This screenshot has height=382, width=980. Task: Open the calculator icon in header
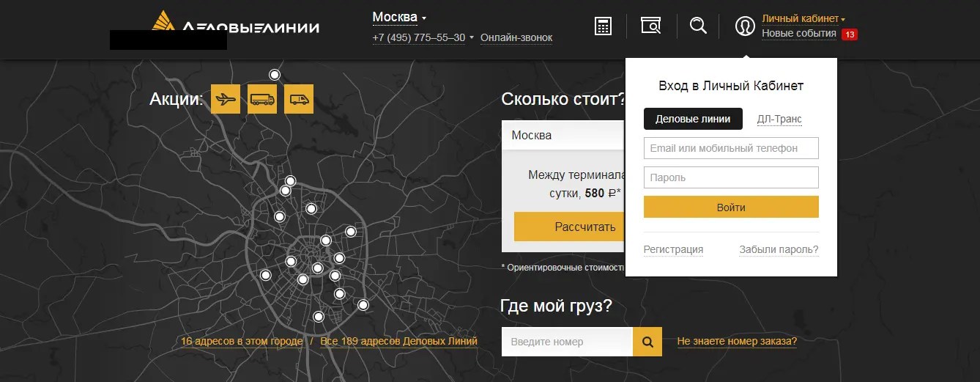point(603,26)
